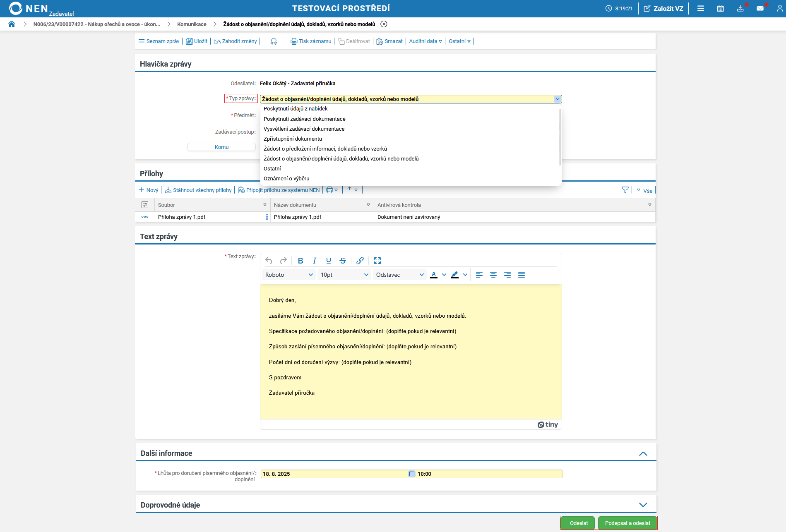This screenshot has height=532, width=786.
Task: Click the Odeslat button
Action: tap(579, 523)
